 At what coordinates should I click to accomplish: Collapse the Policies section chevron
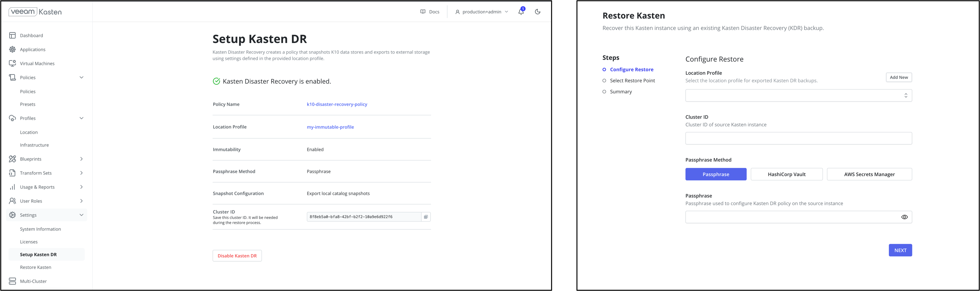[81, 77]
